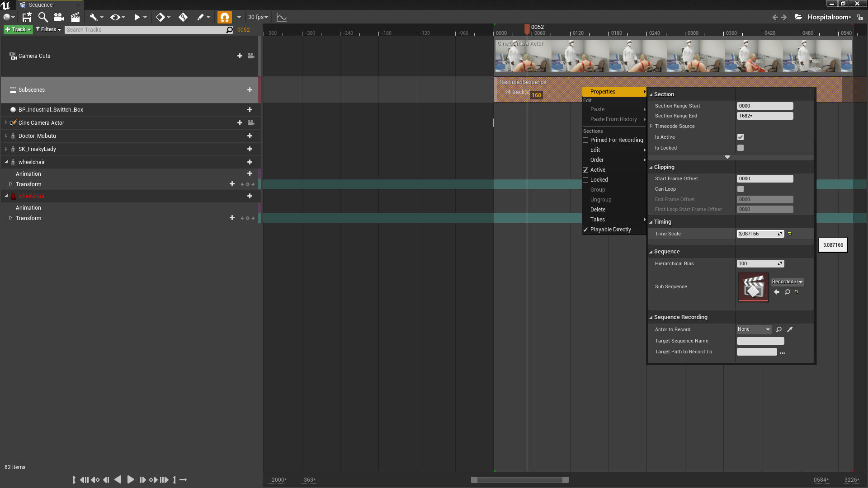Open the Takes submenu
The image size is (868, 488).
[614, 220]
